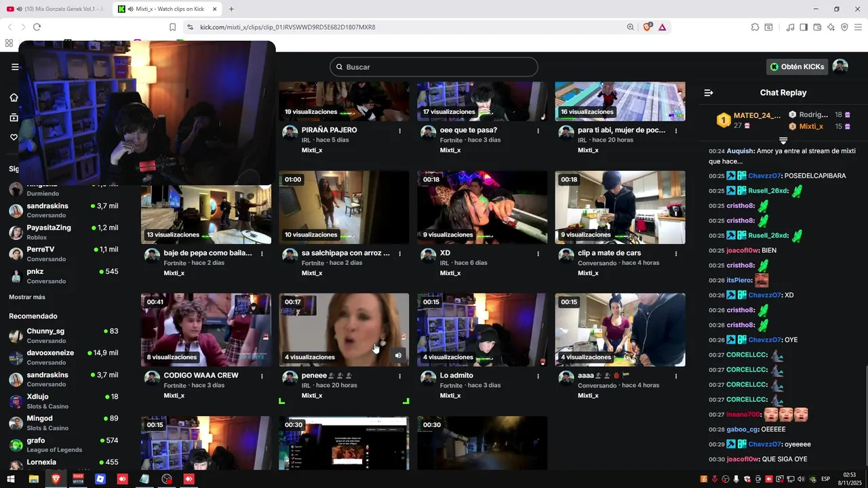The height and width of the screenshot is (488, 868).
Task: Click page zoom magnifier in address bar
Action: pos(630,27)
